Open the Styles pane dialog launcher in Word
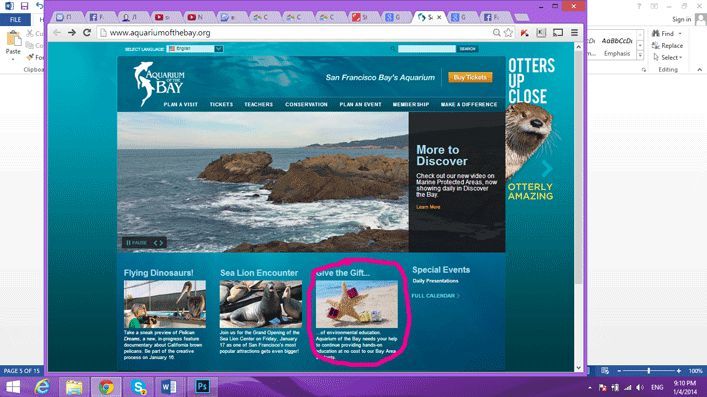707x397 pixels. coord(644,70)
